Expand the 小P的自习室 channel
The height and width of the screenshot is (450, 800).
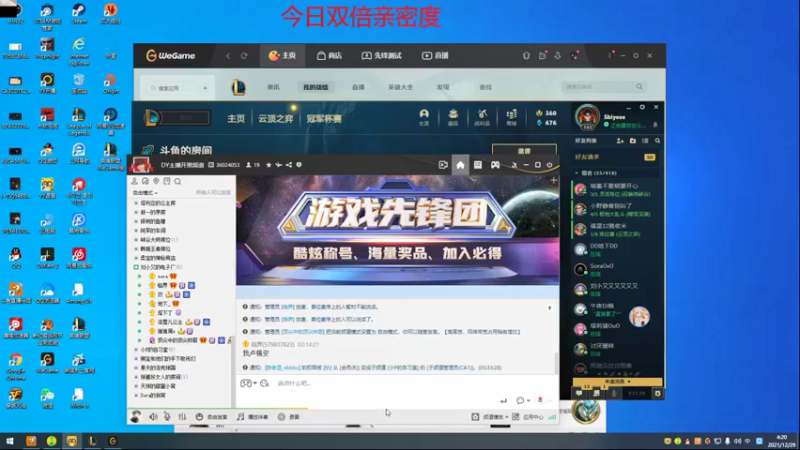[136, 350]
